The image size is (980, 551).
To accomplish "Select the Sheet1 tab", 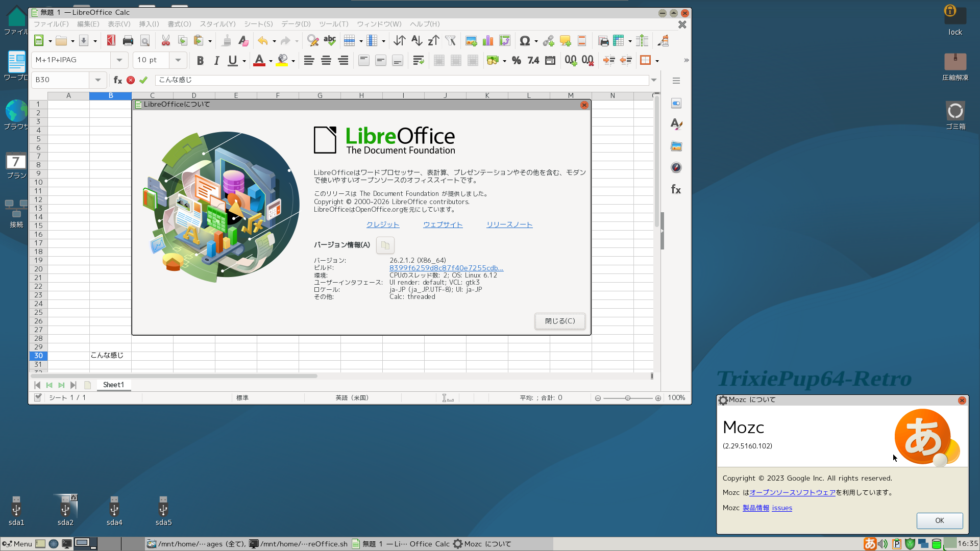I will pos(113,385).
